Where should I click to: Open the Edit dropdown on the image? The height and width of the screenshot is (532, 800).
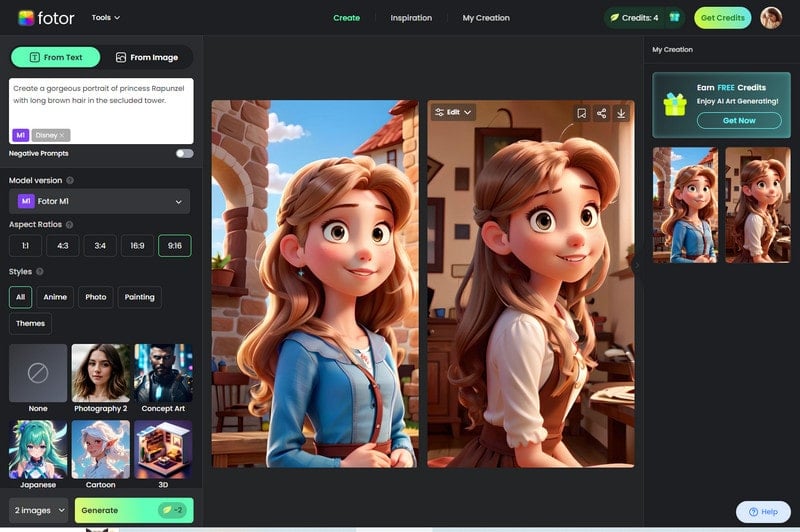[x=453, y=112]
